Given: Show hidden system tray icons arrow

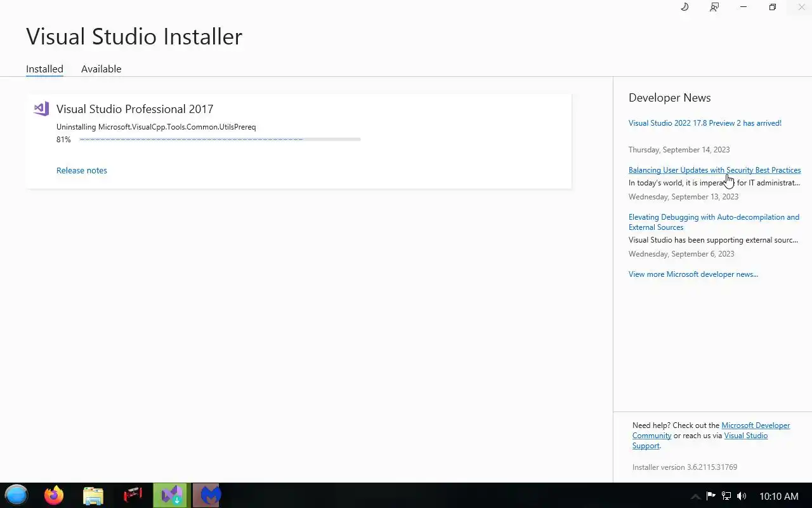Looking at the screenshot, I should click(695, 496).
